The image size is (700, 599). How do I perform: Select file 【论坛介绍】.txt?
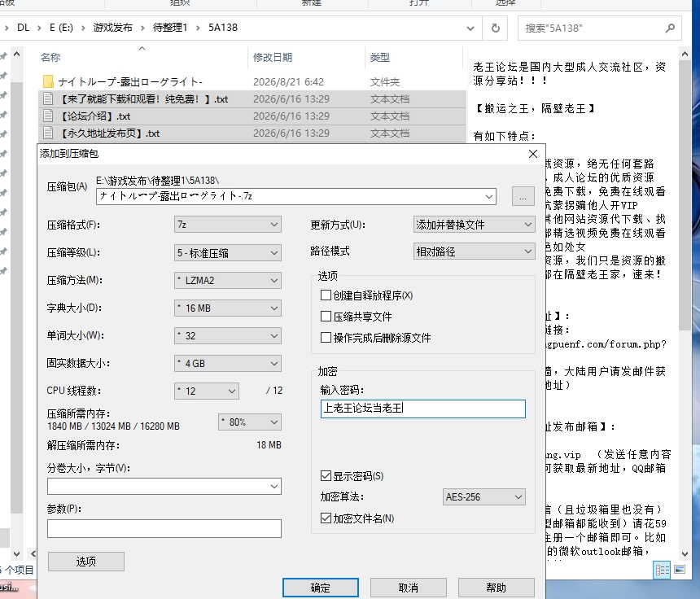[x=252, y=116]
